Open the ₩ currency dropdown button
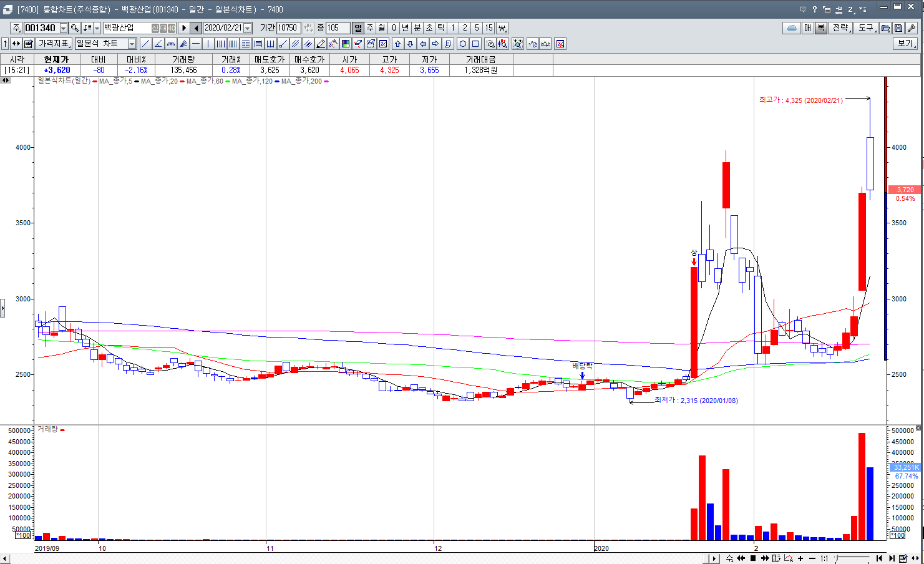This screenshot has height=564, width=924. point(502,28)
